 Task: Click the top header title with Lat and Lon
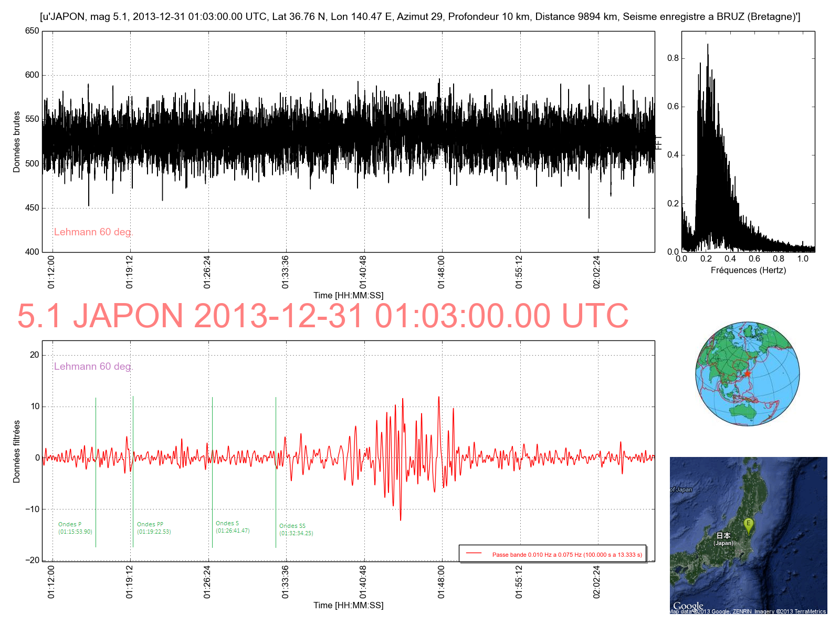[x=420, y=17]
